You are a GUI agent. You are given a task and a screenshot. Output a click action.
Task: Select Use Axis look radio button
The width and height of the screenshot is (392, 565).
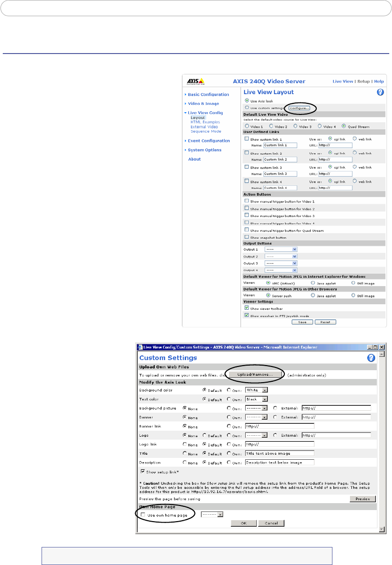point(247,100)
